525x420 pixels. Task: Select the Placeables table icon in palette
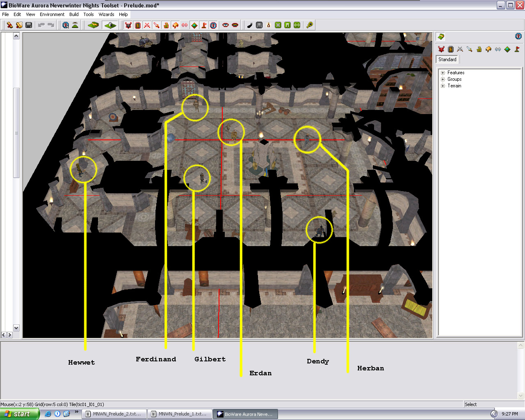click(x=488, y=49)
